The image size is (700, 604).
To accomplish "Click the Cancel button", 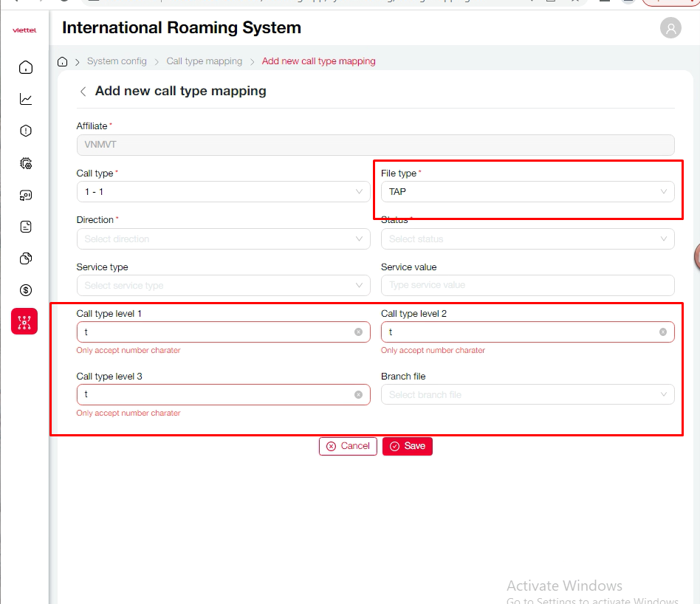I will [348, 446].
